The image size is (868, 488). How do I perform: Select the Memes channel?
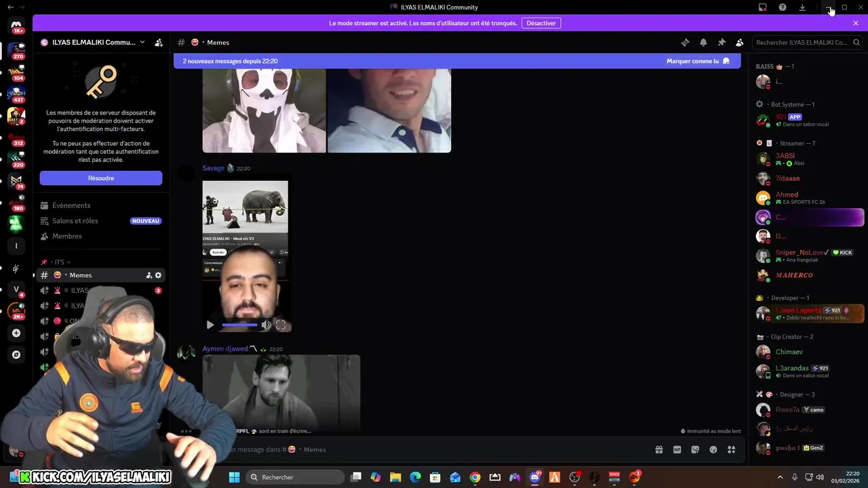click(x=100, y=275)
